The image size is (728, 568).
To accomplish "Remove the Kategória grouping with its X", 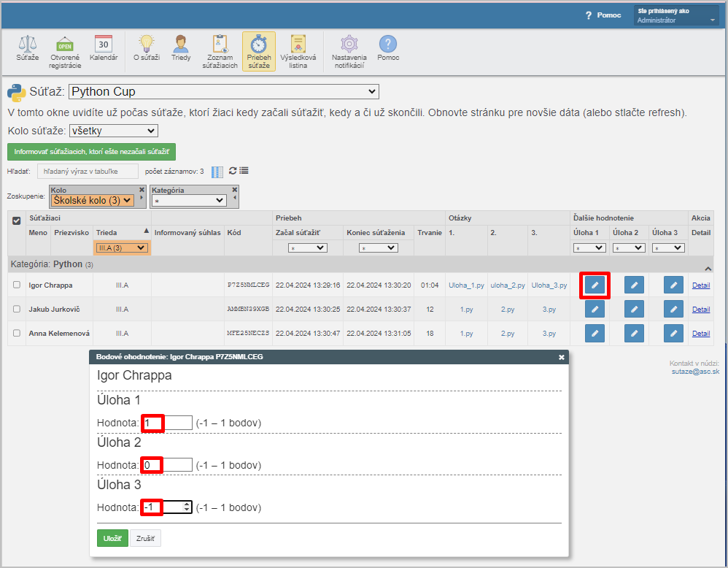I will 235,190.
